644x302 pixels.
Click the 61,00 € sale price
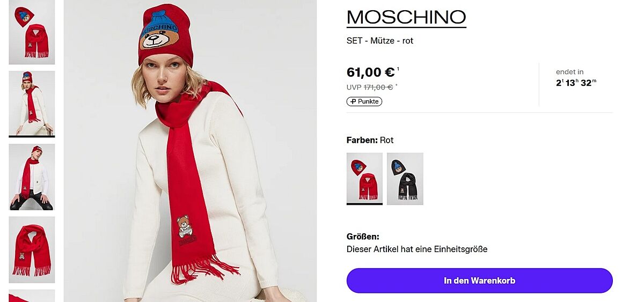coord(371,72)
